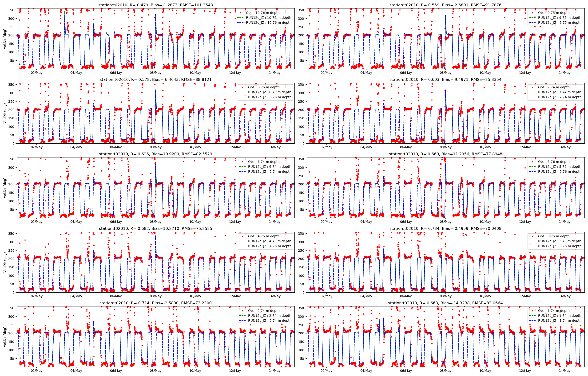Select the 'Obs : 2.74 m depth' legend entry
The image size is (588, 376).
tap(264, 311)
